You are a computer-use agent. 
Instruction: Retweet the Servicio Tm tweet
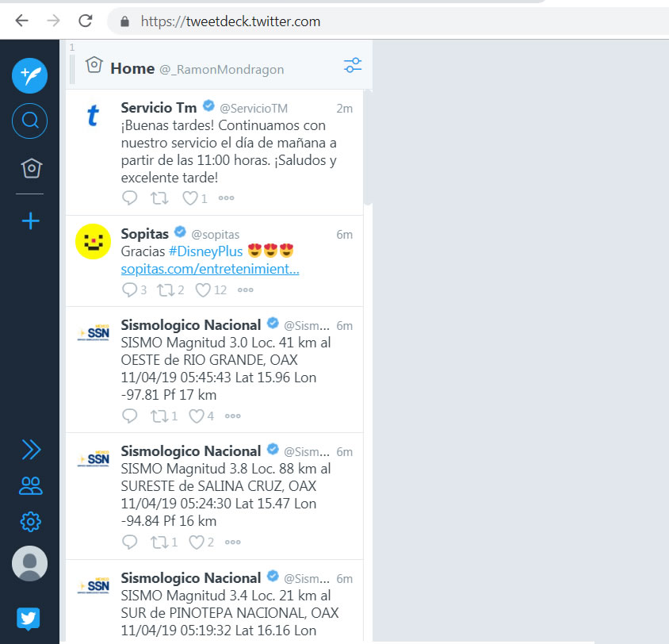coord(159,198)
